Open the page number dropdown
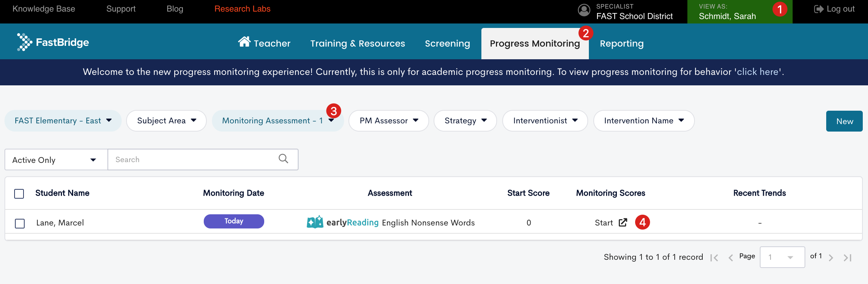The image size is (868, 284). [782, 257]
